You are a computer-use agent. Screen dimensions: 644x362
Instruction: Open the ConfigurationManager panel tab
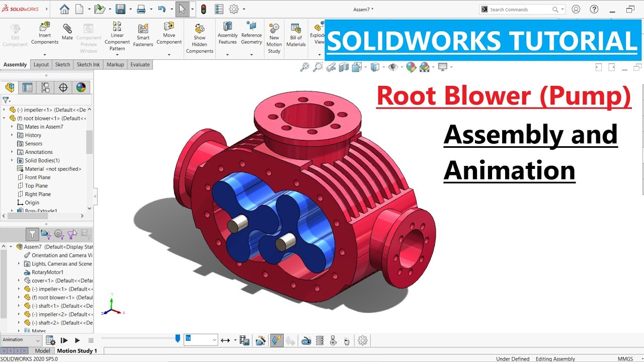pyautogui.click(x=45, y=87)
